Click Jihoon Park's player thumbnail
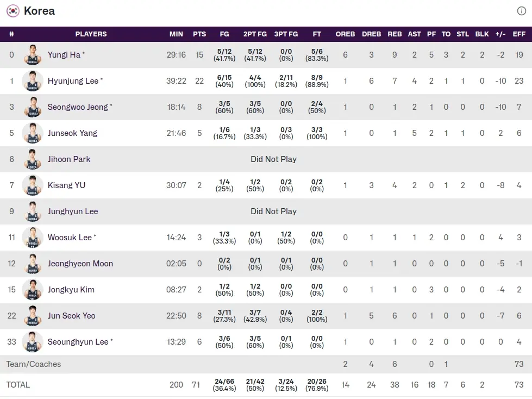 click(33, 159)
